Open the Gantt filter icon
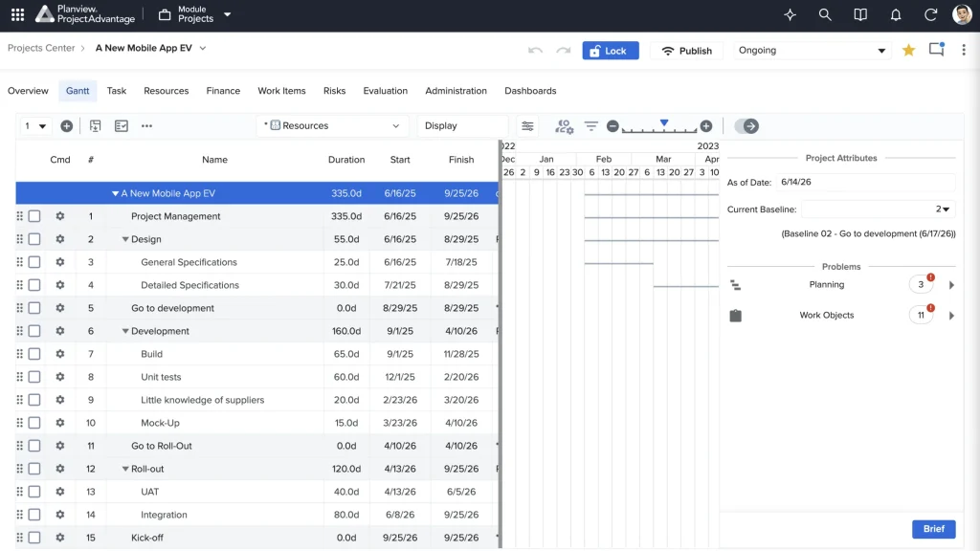The image size is (980, 551). [x=590, y=126]
